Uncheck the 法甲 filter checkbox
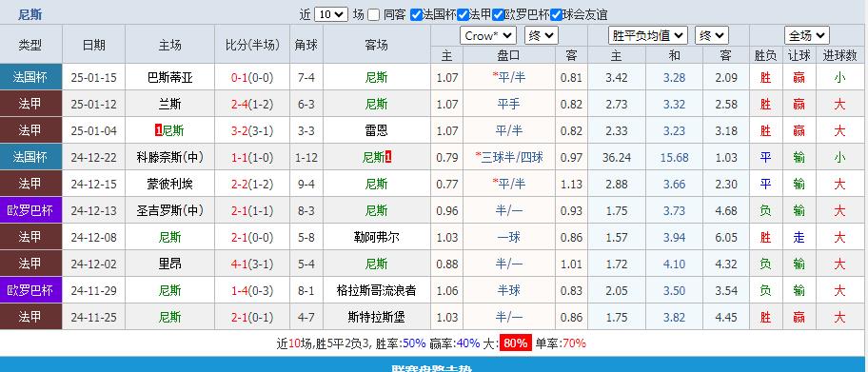 tap(463, 15)
